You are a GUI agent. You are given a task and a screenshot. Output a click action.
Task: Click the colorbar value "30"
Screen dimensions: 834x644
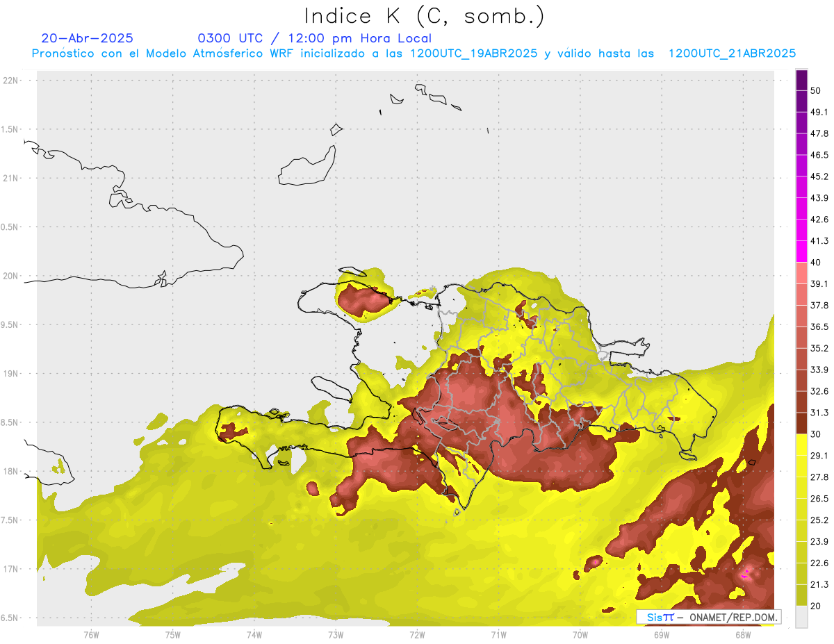[816, 434]
